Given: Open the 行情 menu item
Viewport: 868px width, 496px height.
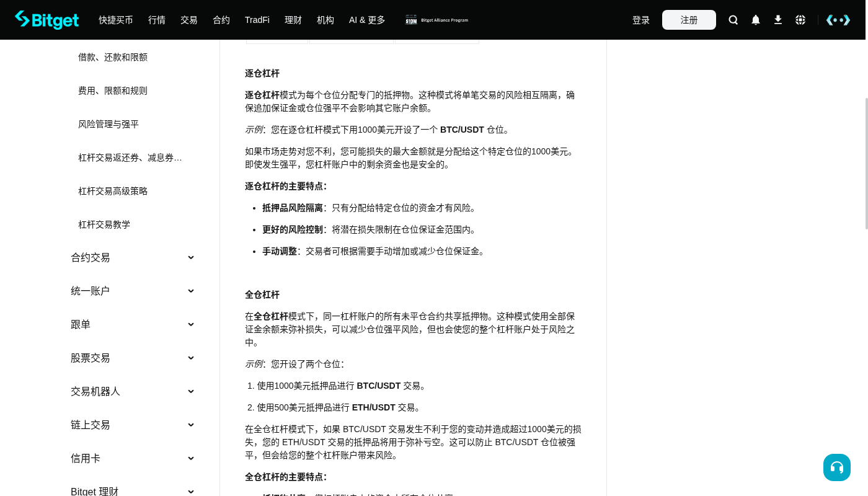Looking at the screenshot, I should (x=157, y=20).
